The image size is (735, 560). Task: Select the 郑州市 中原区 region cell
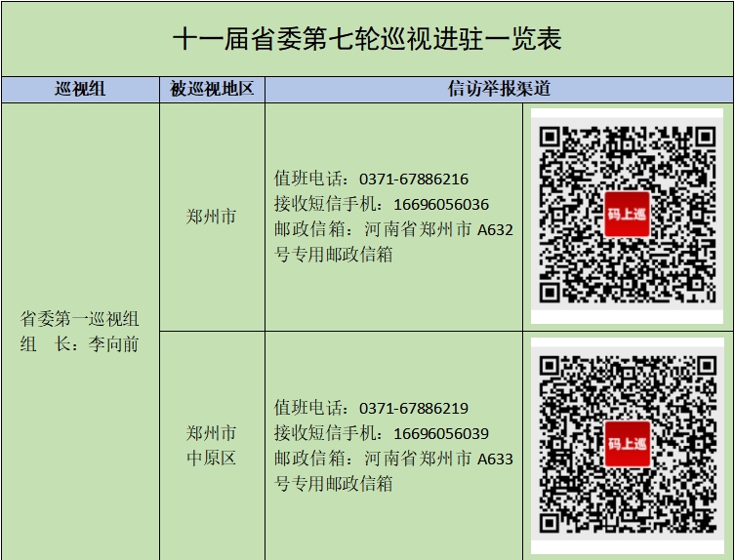click(212, 446)
